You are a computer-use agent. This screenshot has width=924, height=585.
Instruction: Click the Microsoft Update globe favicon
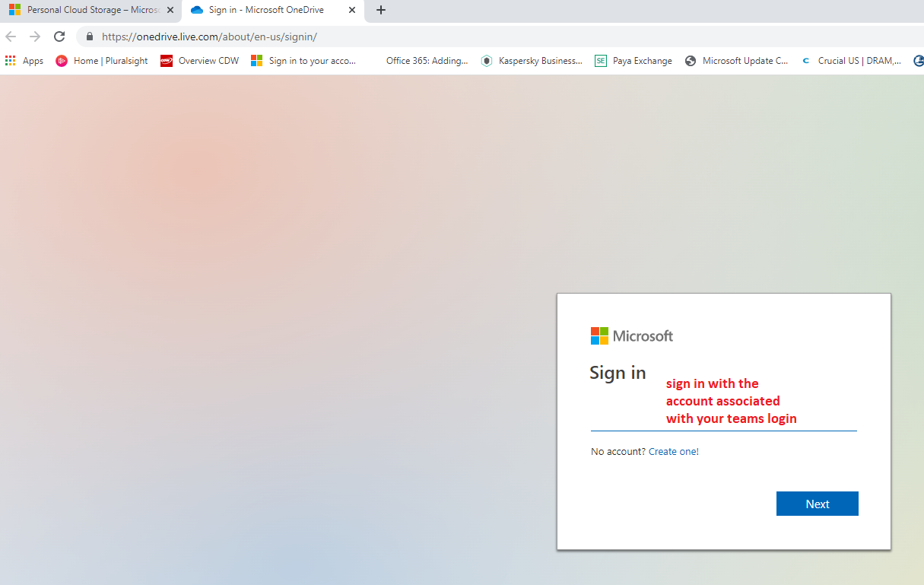click(691, 61)
